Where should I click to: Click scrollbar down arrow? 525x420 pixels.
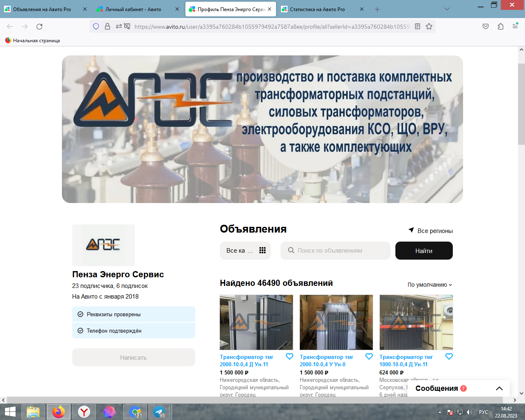click(x=521, y=393)
